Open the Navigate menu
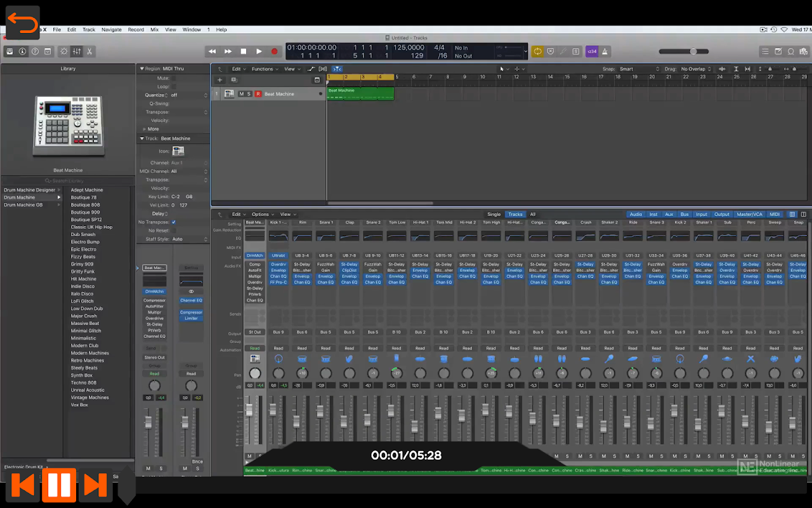The image size is (812, 508). pyautogui.click(x=111, y=30)
